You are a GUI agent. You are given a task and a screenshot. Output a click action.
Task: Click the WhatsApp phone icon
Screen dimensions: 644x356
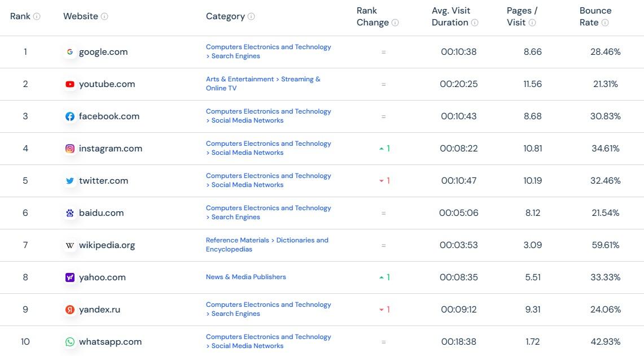(69, 341)
